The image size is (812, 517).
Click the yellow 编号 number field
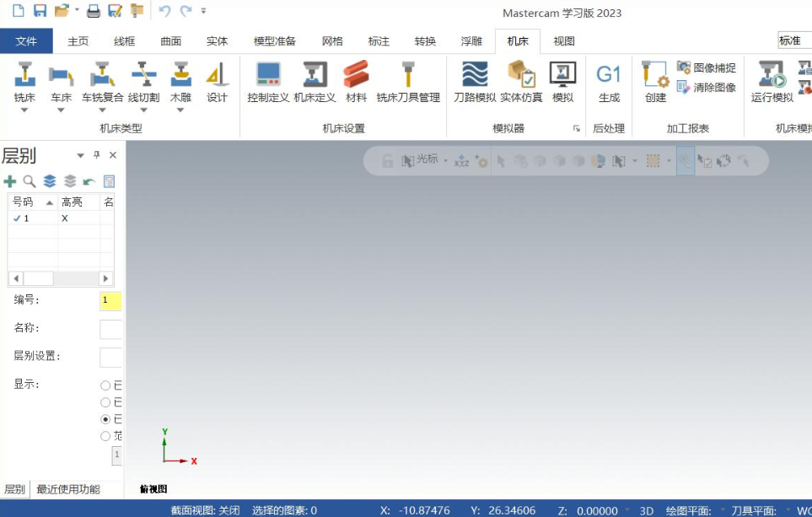click(x=110, y=300)
